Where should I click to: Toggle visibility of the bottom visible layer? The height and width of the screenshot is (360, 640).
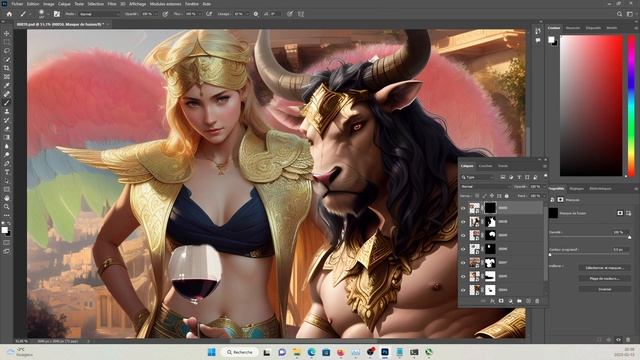(463, 290)
